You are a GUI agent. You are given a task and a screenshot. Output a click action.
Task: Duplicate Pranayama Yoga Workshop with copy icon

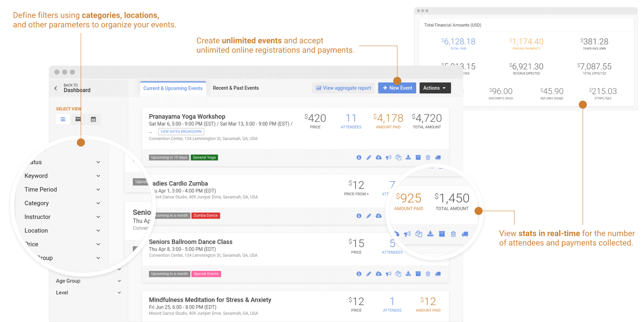pyautogui.click(x=398, y=157)
